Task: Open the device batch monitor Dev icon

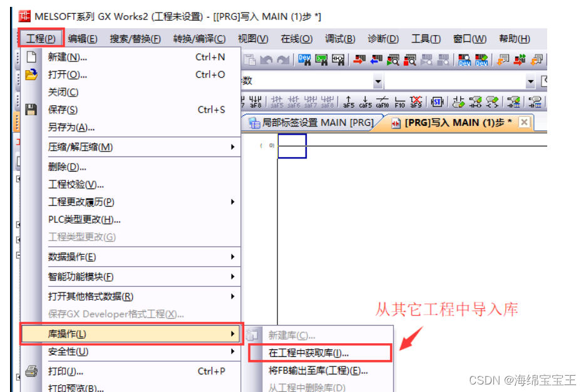Action: click(465, 59)
